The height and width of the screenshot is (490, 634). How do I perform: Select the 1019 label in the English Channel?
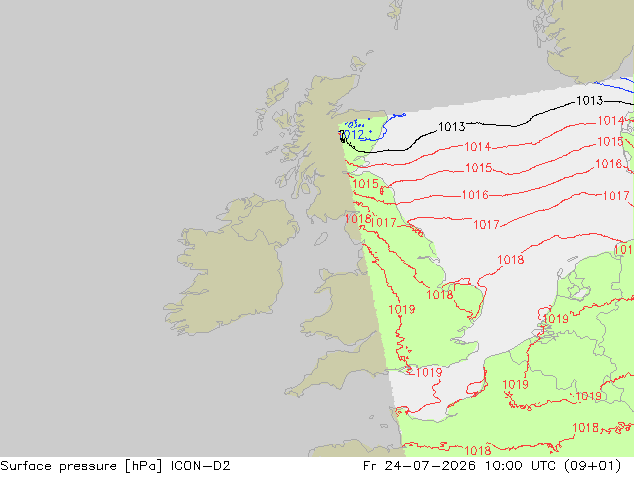[x=429, y=372]
